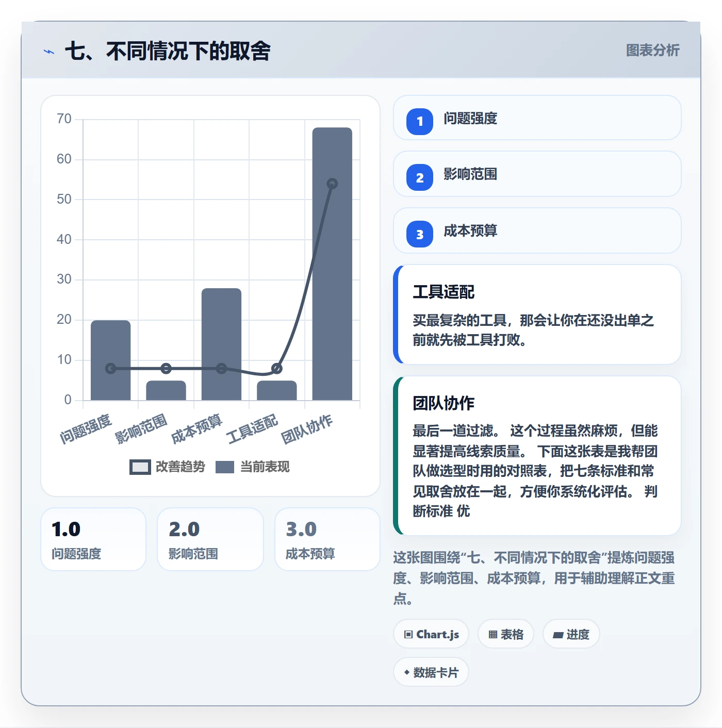This screenshot has width=722, height=728.
Task: Click the 1.0 问题强度 stat card
Action: coord(93,539)
